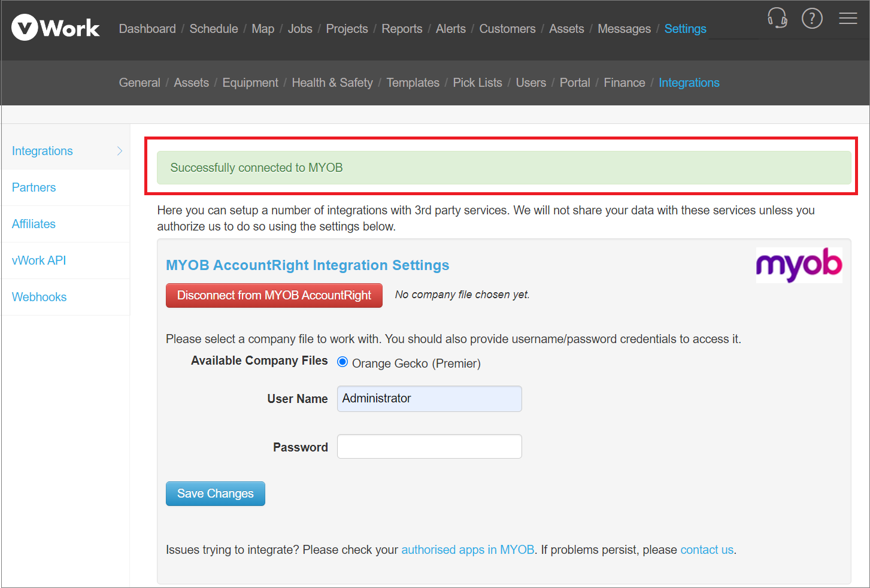Open the help question mark icon
The width and height of the screenshot is (870, 588).
[812, 18]
